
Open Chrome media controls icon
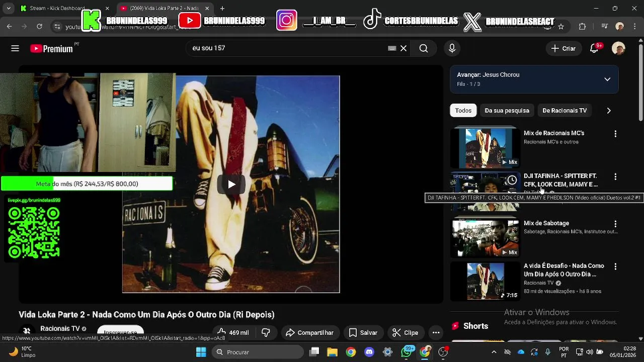pyautogui.click(x=605, y=26)
